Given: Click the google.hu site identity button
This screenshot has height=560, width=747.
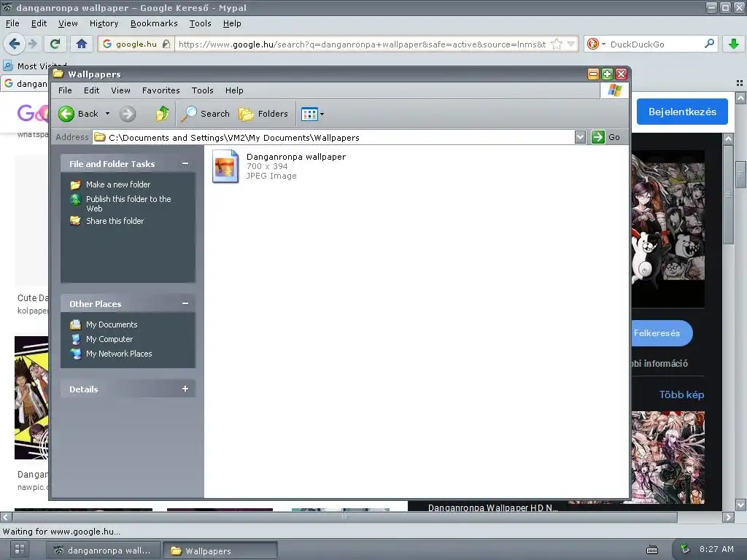Looking at the screenshot, I should point(136,44).
